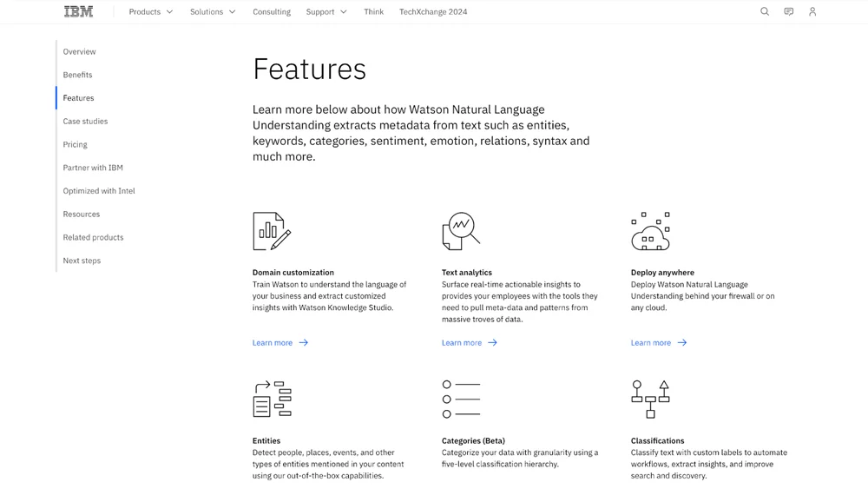868x502 pixels.
Task: Click Learn more under Text analytics
Action: [x=462, y=343]
